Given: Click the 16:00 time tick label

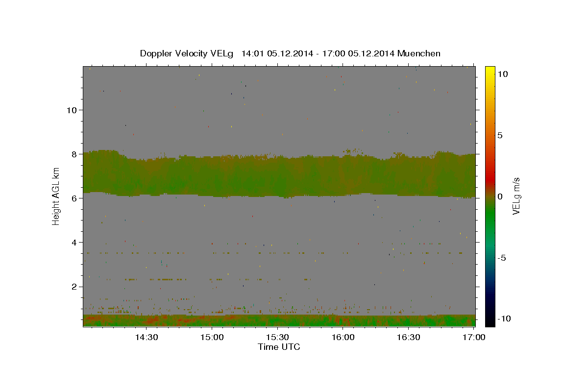Looking at the screenshot, I should (x=343, y=337).
